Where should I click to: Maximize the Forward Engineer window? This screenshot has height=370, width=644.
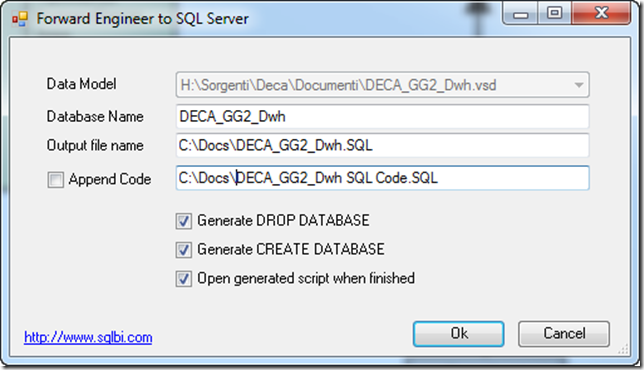pos(554,14)
